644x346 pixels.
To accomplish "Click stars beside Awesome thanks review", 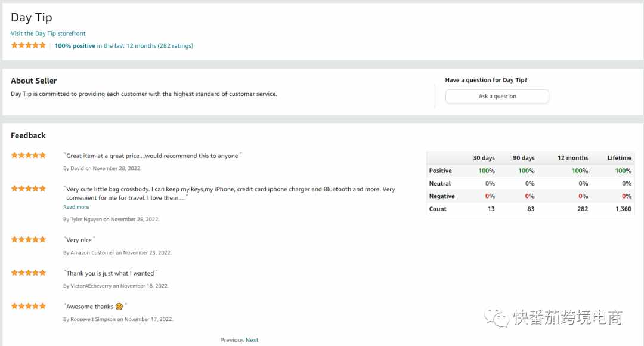I will pyautogui.click(x=29, y=306).
